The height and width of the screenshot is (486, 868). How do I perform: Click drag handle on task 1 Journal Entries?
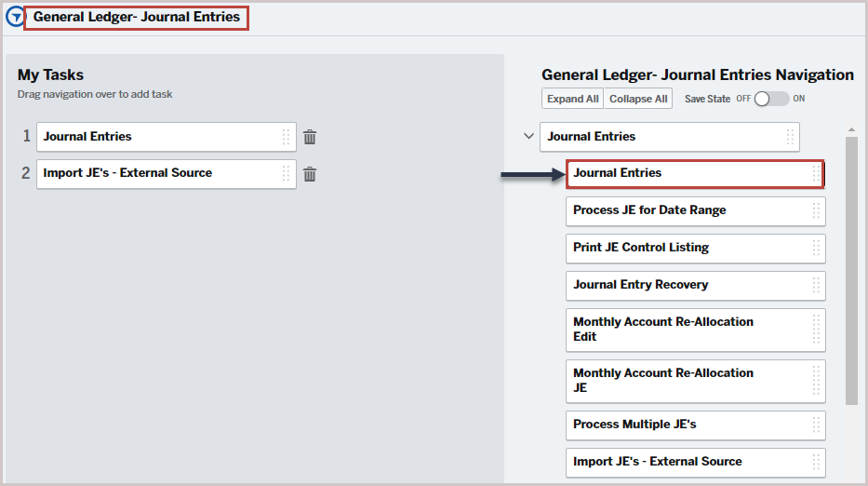[x=286, y=137]
